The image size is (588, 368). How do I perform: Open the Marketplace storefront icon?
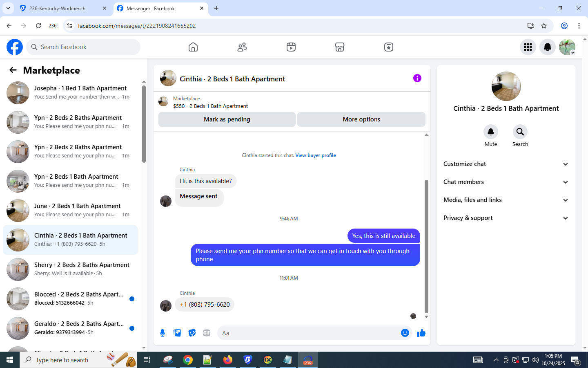click(340, 47)
